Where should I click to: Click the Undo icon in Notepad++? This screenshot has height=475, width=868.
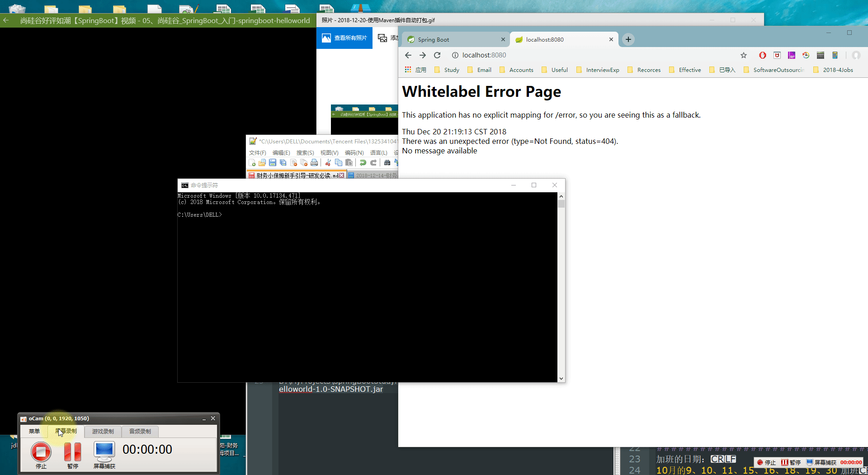point(363,163)
